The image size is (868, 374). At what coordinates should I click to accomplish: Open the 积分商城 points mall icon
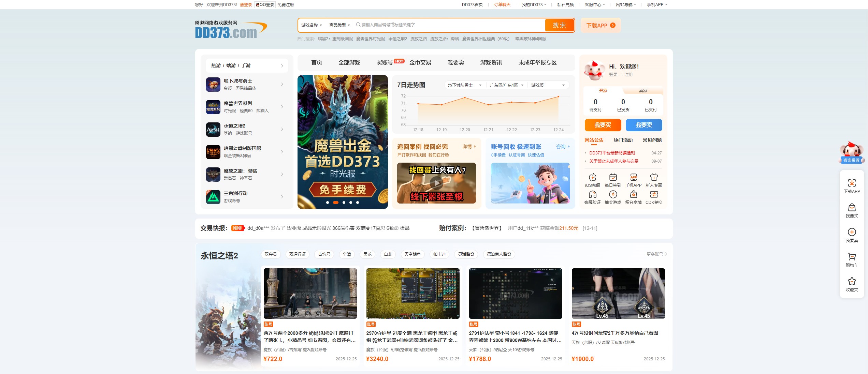click(x=633, y=197)
